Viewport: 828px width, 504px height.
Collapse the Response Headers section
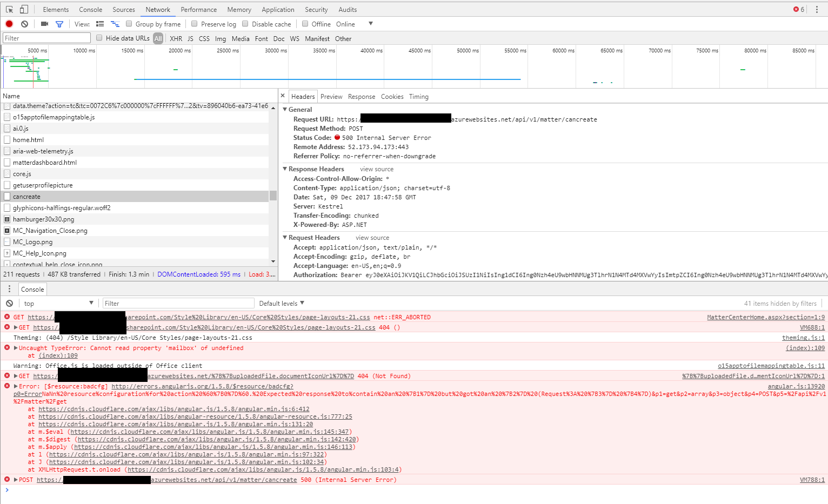point(285,169)
